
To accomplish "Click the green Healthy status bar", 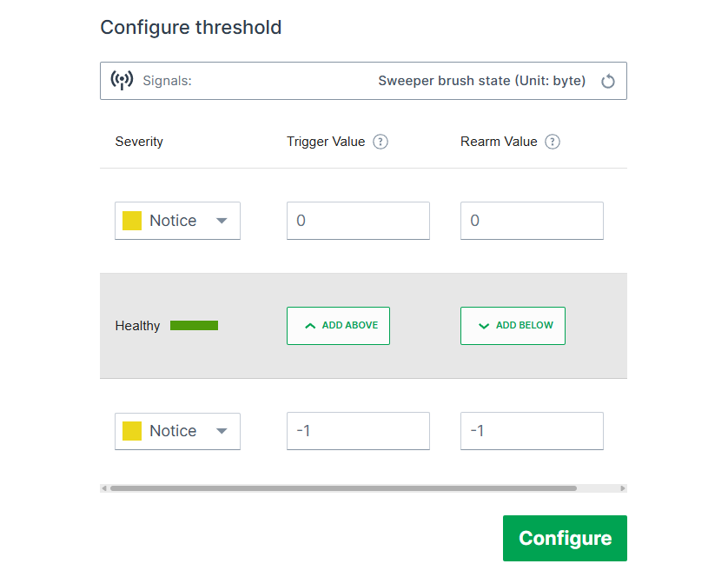I will click(194, 326).
